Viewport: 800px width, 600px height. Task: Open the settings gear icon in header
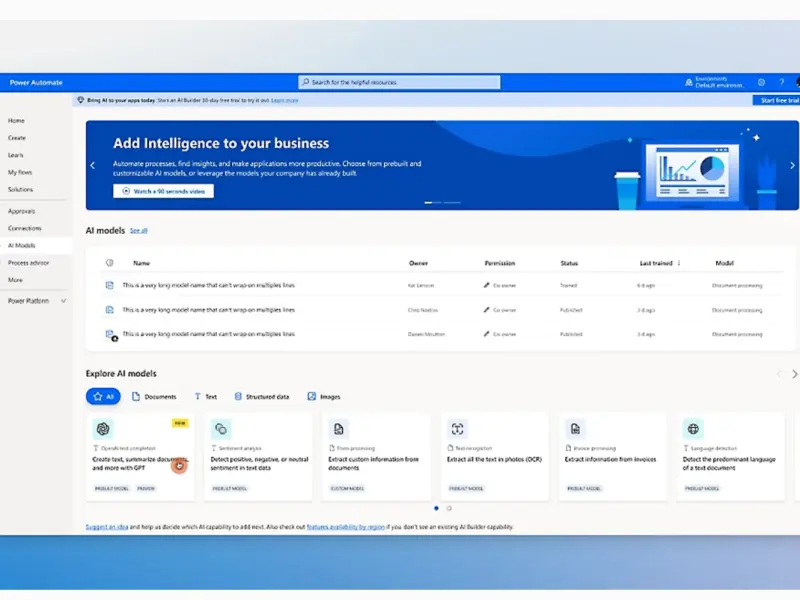point(761,82)
